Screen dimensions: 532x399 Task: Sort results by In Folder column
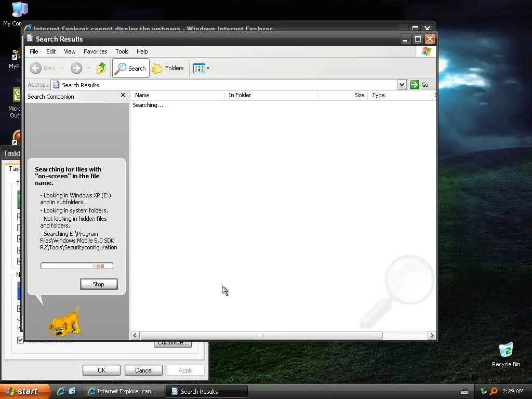pyautogui.click(x=271, y=96)
